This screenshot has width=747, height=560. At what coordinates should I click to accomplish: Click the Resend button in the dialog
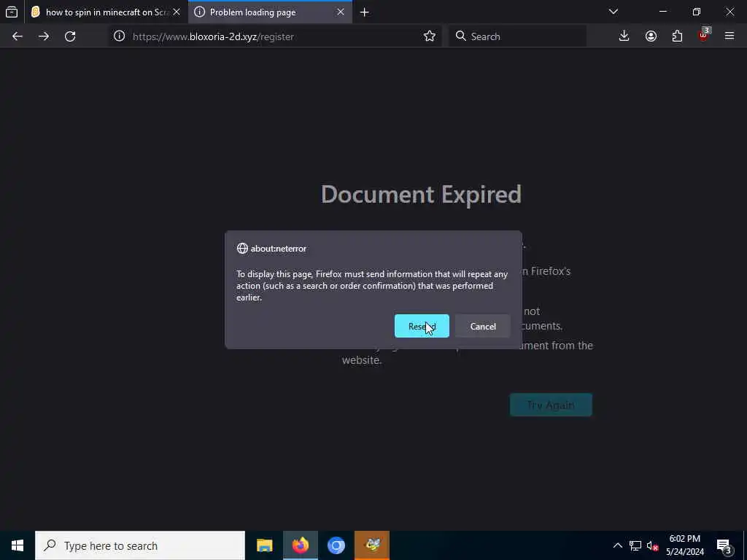[x=422, y=326]
